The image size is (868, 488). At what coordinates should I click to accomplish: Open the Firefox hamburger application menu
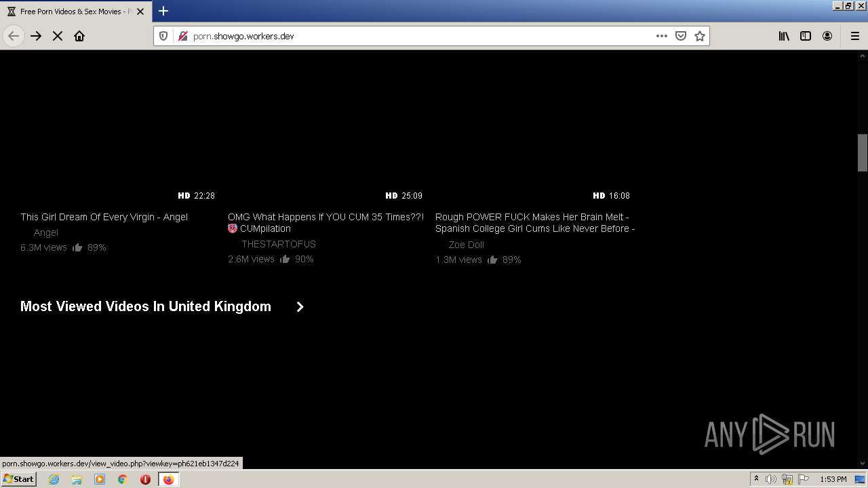coord(854,36)
